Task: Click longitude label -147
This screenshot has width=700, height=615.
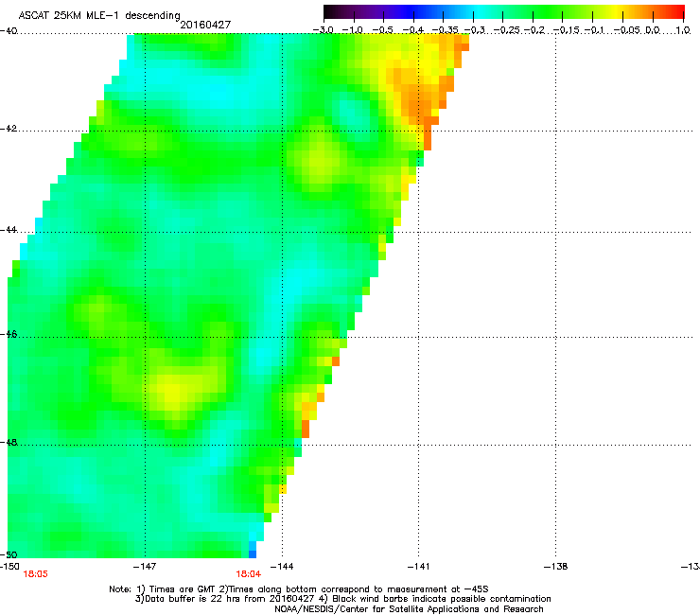Action: click(x=145, y=567)
